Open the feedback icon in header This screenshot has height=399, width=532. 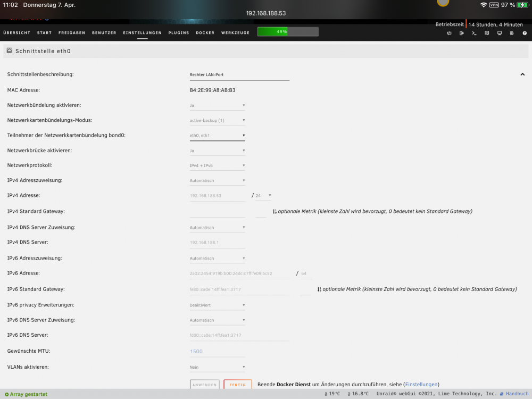tap(487, 33)
